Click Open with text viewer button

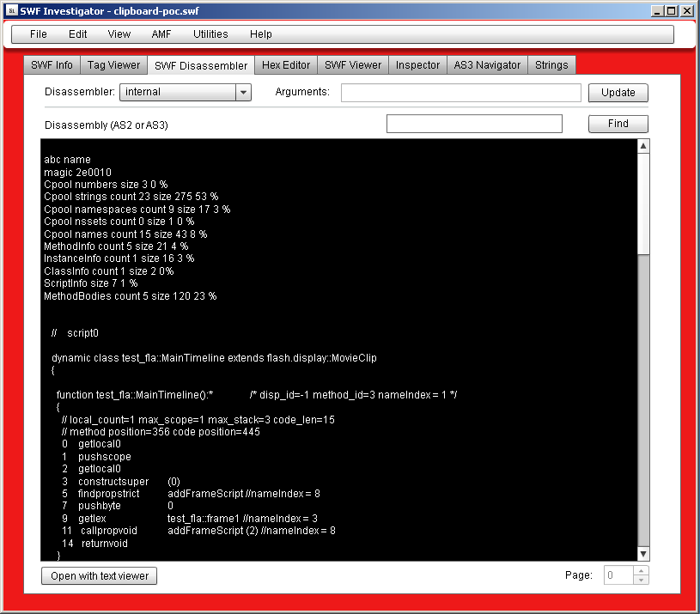point(100,576)
